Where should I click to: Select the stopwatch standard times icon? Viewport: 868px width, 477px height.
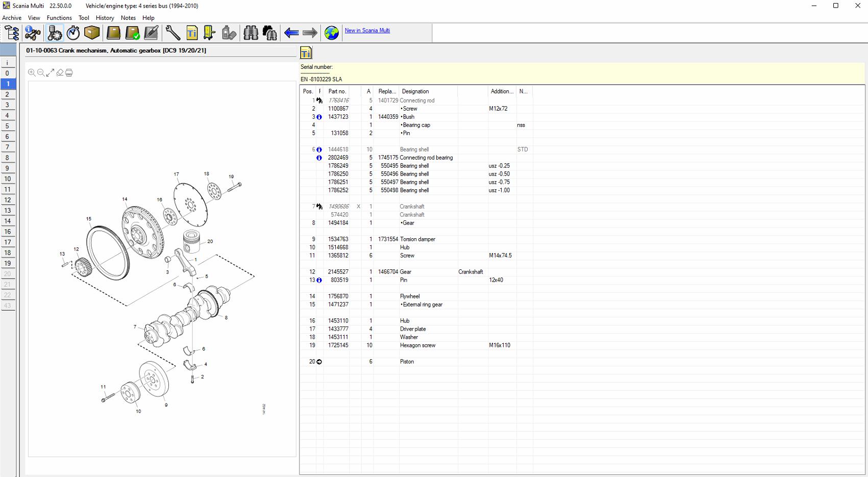pos(73,33)
